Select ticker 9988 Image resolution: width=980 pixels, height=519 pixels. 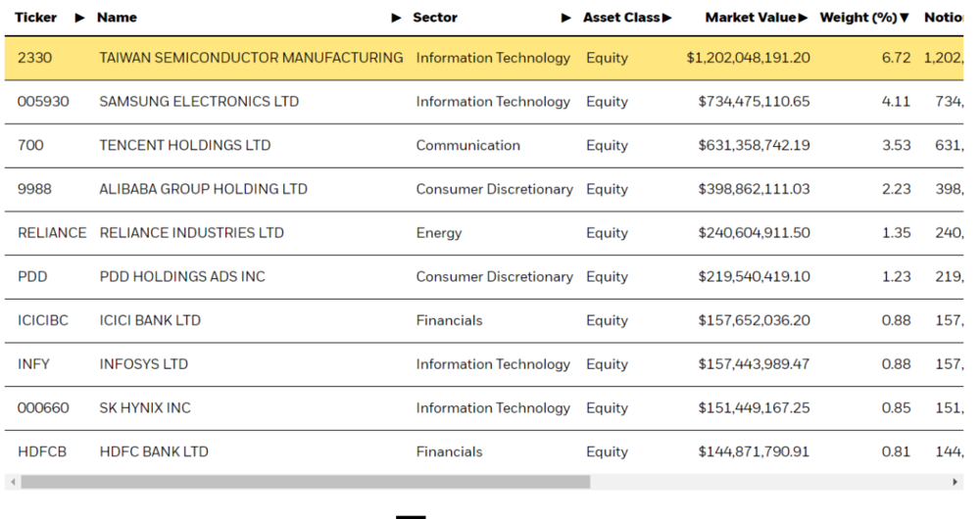34,189
